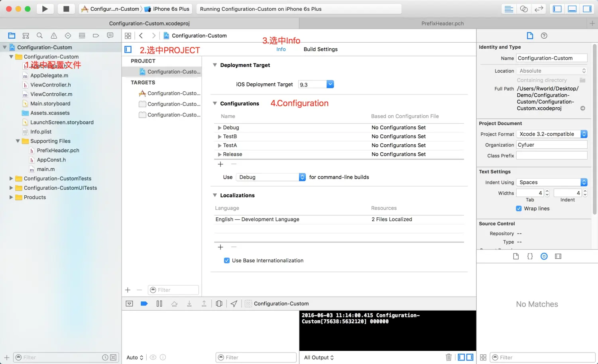Expand the TestA configuration row
The height and width of the screenshot is (364, 598).
click(x=220, y=146)
